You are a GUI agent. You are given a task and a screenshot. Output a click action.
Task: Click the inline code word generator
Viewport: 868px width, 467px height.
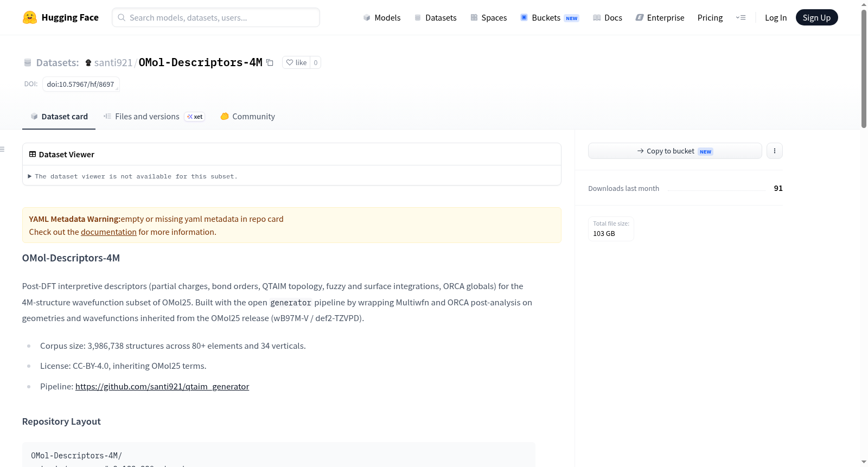pyautogui.click(x=291, y=303)
